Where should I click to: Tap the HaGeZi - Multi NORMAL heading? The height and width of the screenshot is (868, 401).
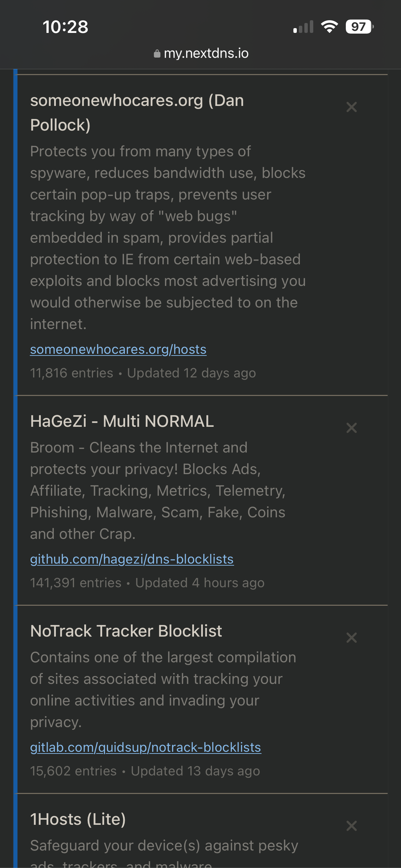click(122, 421)
